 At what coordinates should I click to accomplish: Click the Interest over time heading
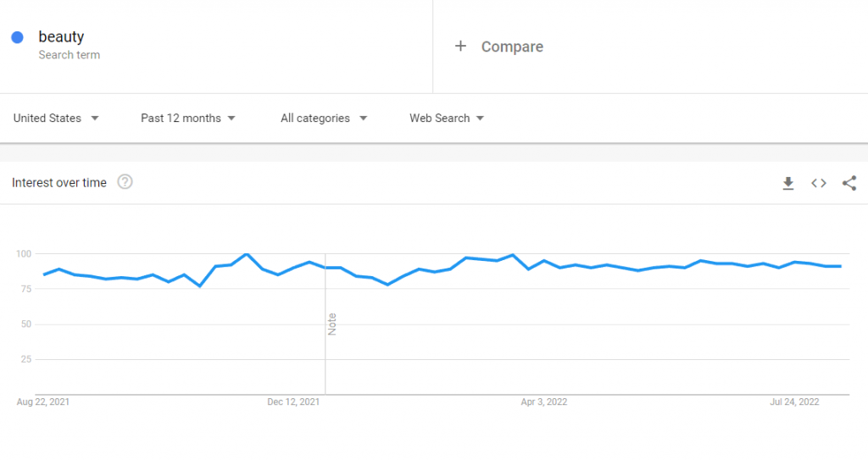(59, 183)
